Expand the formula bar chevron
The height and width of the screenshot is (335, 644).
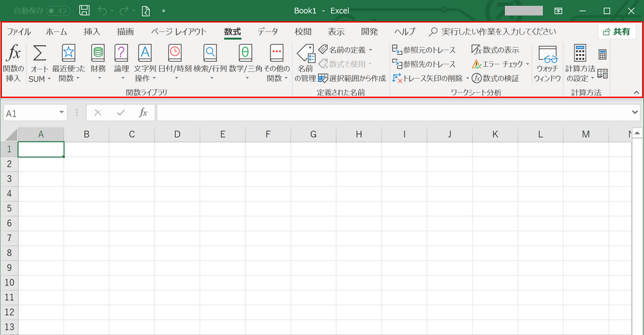tap(634, 112)
